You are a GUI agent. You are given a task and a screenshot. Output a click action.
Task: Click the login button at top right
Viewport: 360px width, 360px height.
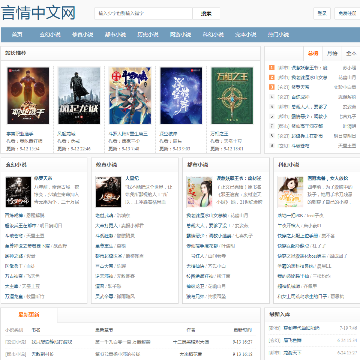[322, 14]
